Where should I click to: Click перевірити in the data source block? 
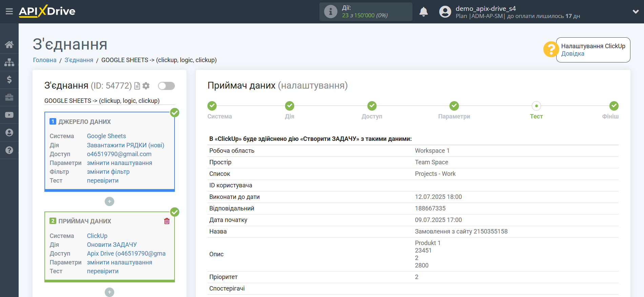103,181
